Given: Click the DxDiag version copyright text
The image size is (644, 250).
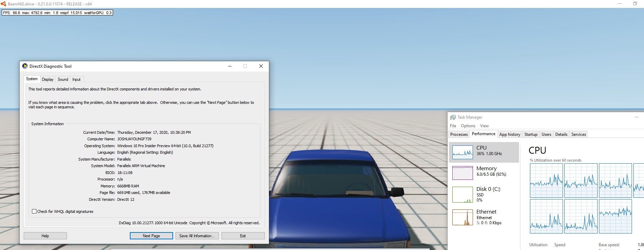Looking at the screenshot, I should tap(189, 223).
